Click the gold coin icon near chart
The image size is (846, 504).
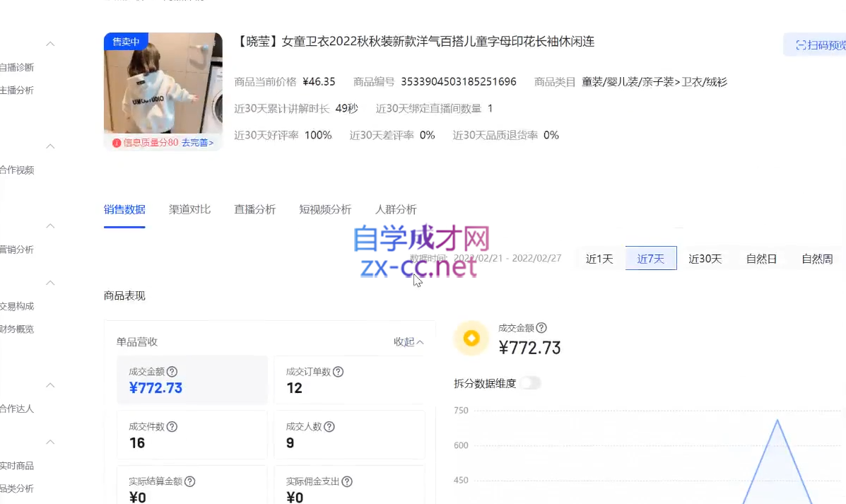[471, 339]
